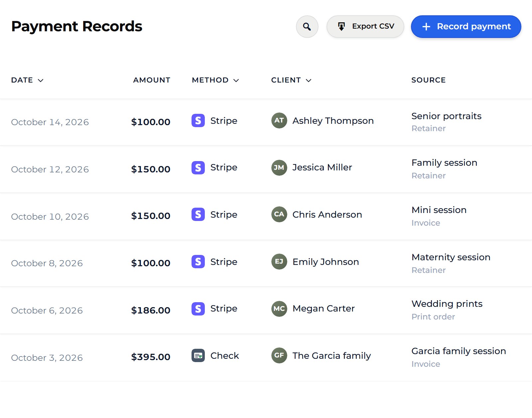Click the Stripe icon for Ashley Thompson
The image size is (532, 418).
pos(198,120)
